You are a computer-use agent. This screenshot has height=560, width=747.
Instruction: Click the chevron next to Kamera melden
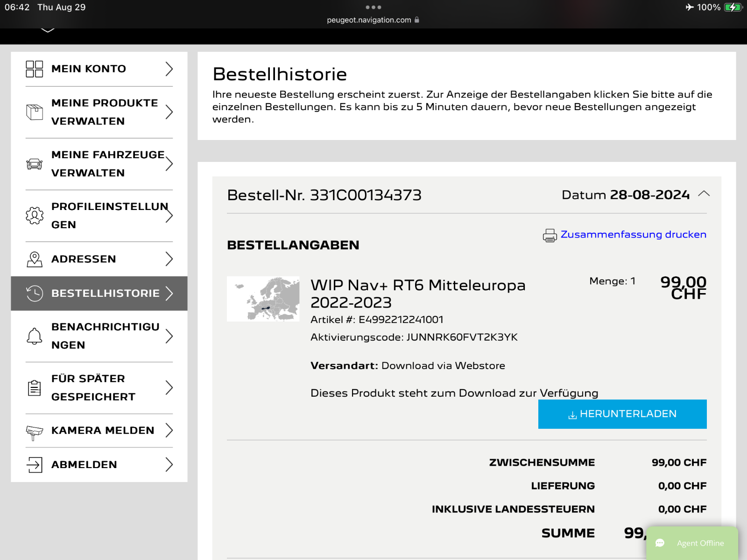[169, 430]
